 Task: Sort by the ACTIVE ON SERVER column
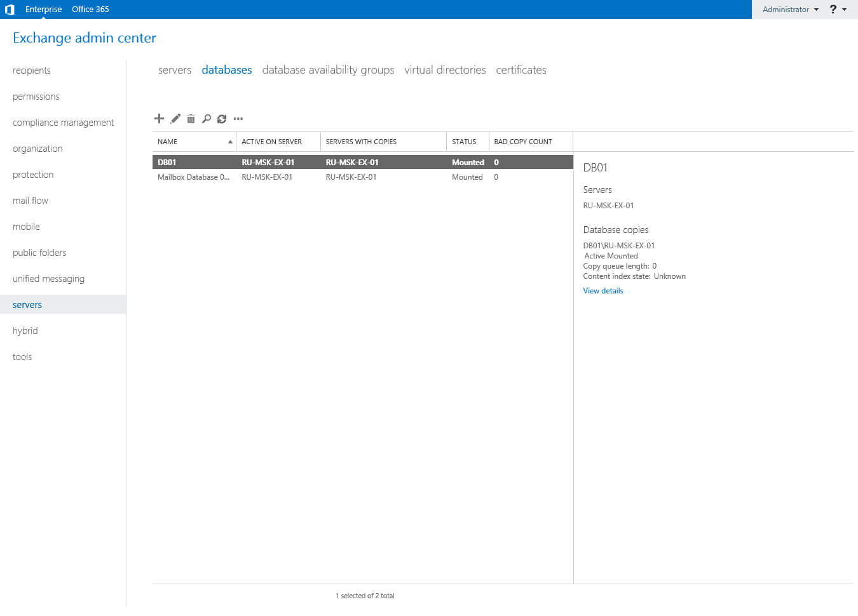tap(278, 142)
